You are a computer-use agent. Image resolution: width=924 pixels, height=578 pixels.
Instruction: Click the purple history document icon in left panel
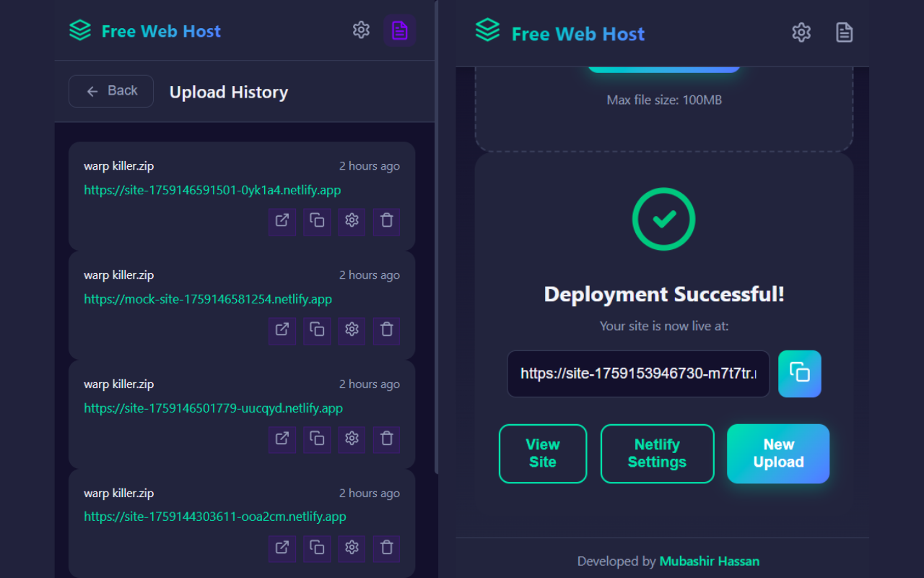coord(399,30)
